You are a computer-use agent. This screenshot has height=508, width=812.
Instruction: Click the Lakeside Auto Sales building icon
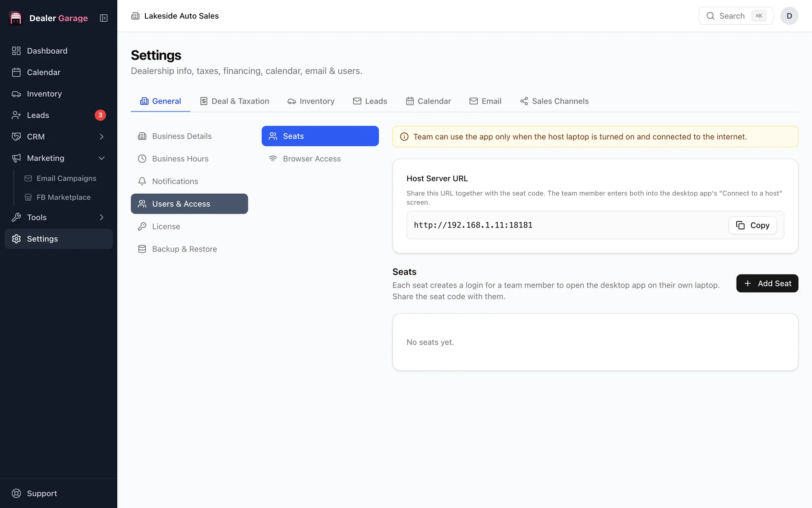pyautogui.click(x=135, y=16)
